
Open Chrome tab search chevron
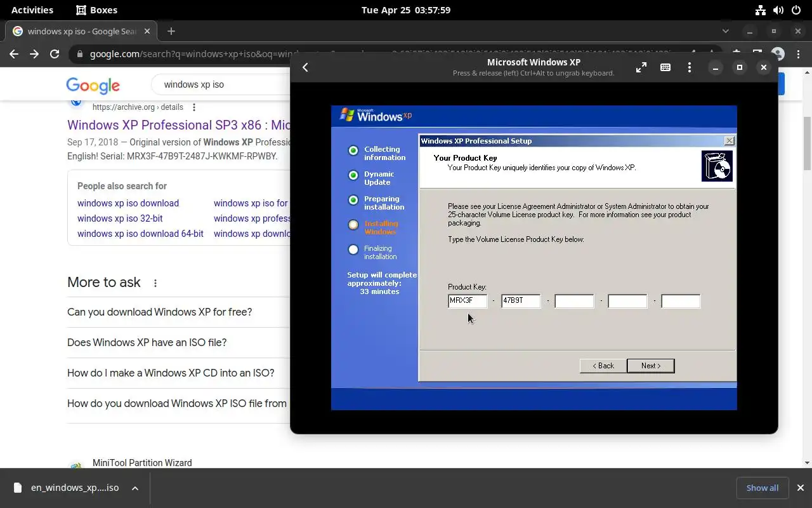(726, 31)
